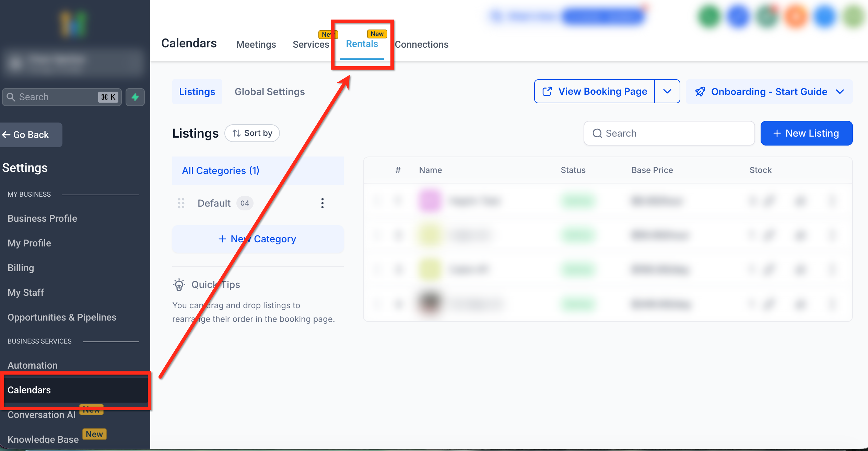Click the rocket icon in Onboarding guide
868x451 pixels.
pyautogui.click(x=700, y=92)
